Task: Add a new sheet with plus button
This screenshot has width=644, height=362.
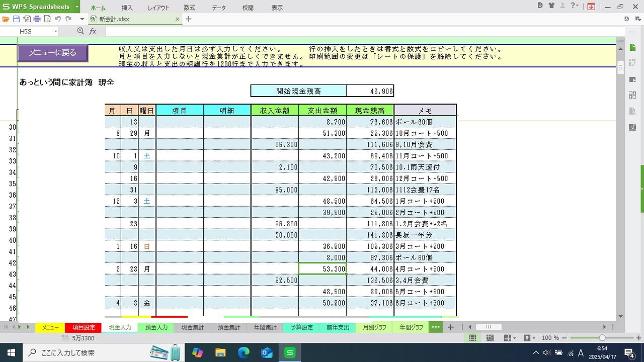Action: click(451, 327)
